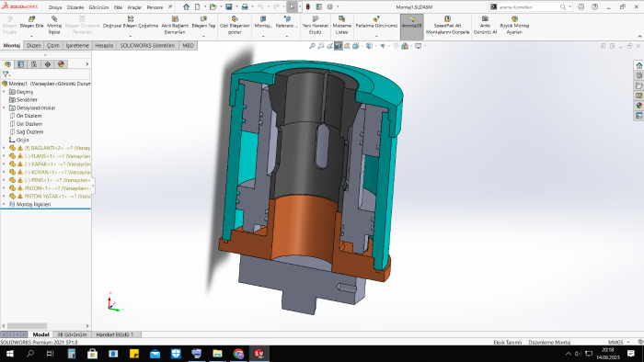Viewport: 644px width, 362px height.
Task: Open the Araçlar menu
Action: [x=134, y=7]
